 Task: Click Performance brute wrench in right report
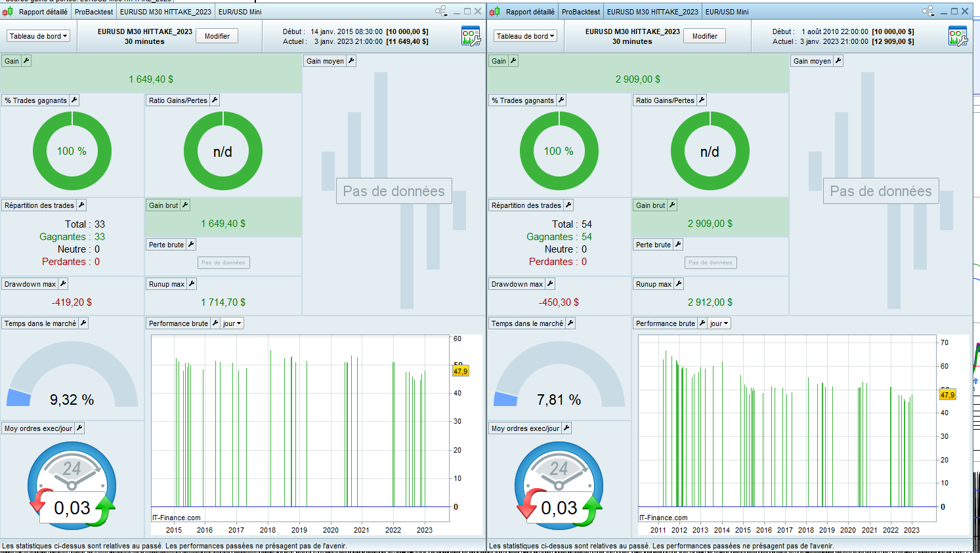(x=702, y=323)
